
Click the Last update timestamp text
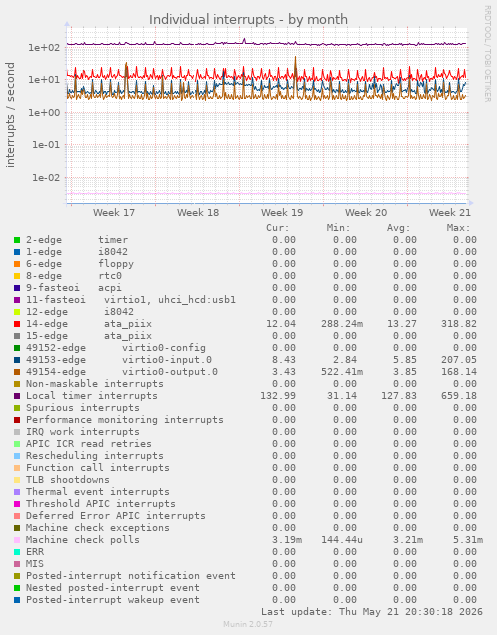pyautogui.click(x=372, y=612)
